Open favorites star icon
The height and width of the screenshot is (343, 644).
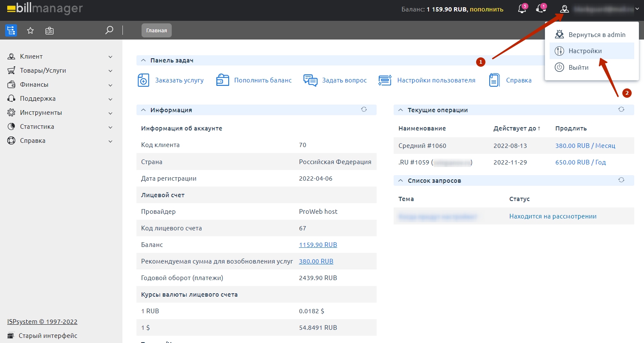tap(30, 31)
